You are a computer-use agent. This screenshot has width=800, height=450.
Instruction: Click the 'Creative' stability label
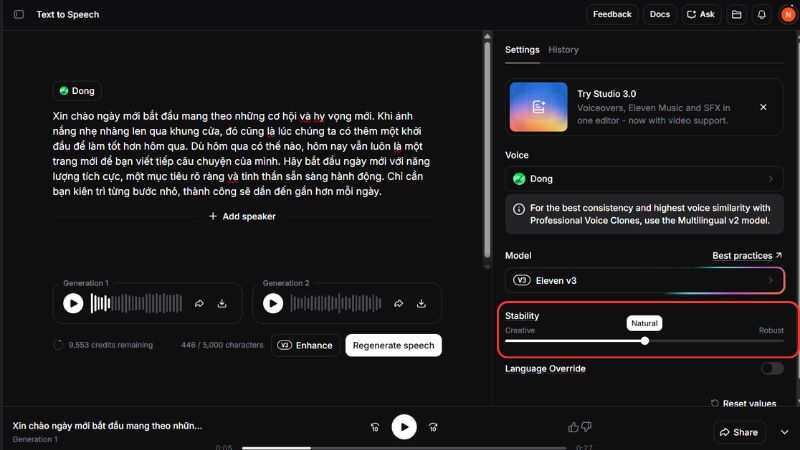(520, 330)
